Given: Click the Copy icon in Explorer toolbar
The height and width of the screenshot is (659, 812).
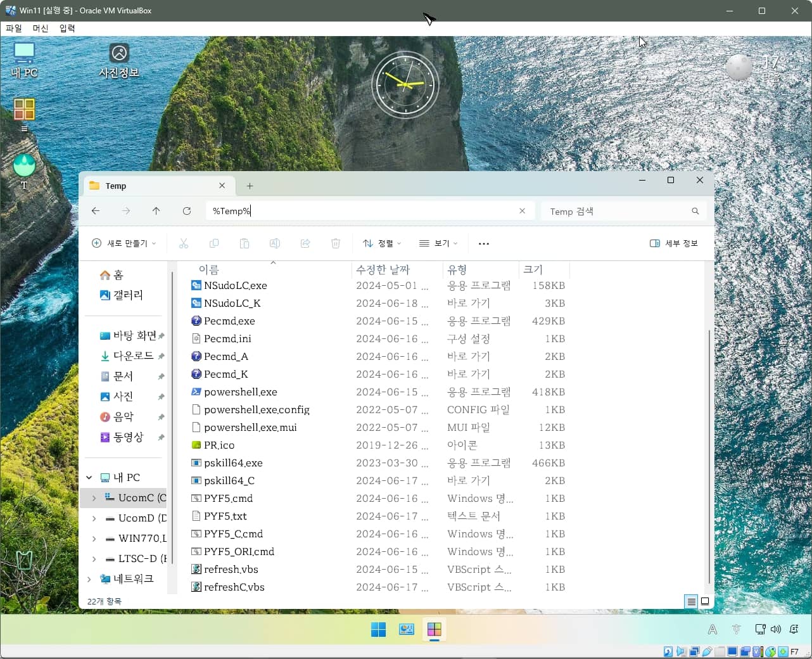Looking at the screenshot, I should click(x=214, y=243).
